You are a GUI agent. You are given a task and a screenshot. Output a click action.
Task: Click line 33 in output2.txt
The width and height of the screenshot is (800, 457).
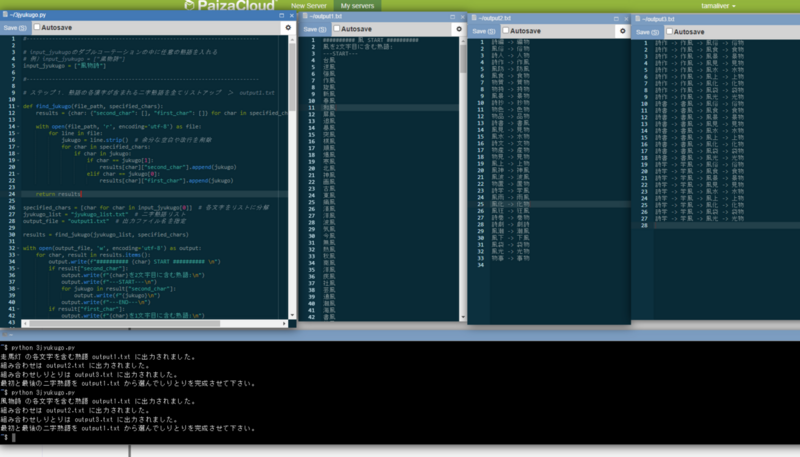(x=511, y=258)
